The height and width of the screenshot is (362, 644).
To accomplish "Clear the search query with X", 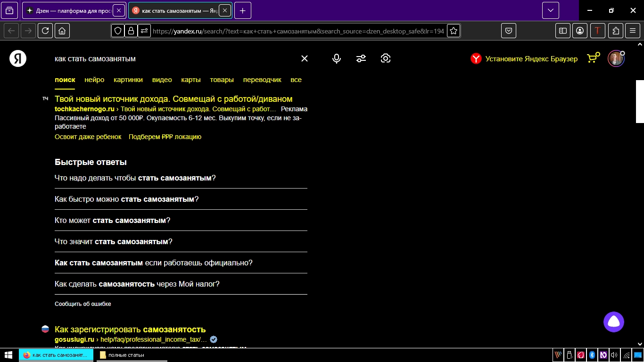I will coord(305,58).
